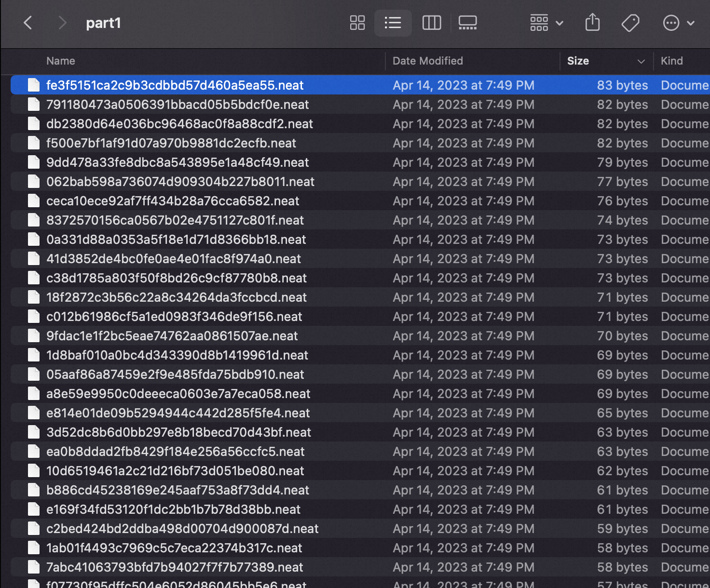The image size is (710, 588).
Task: Click document icon of fe3f5151ca2c9b3c file
Action: [x=34, y=85]
